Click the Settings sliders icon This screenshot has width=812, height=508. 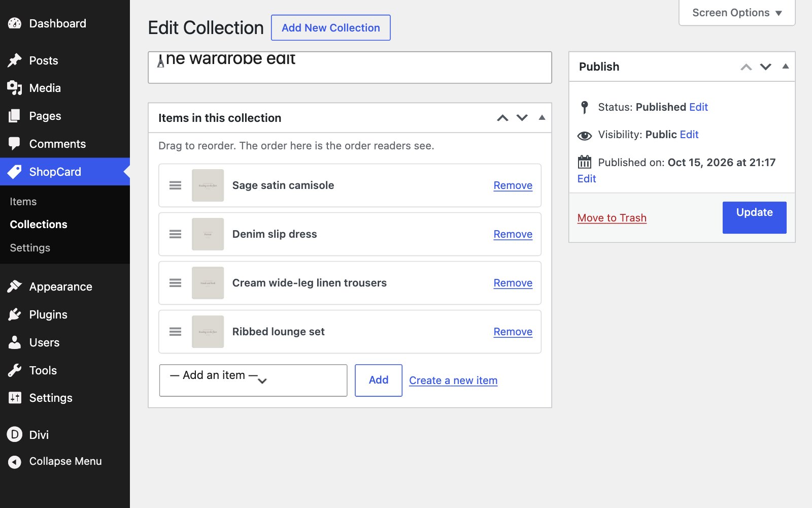(x=15, y=398)
